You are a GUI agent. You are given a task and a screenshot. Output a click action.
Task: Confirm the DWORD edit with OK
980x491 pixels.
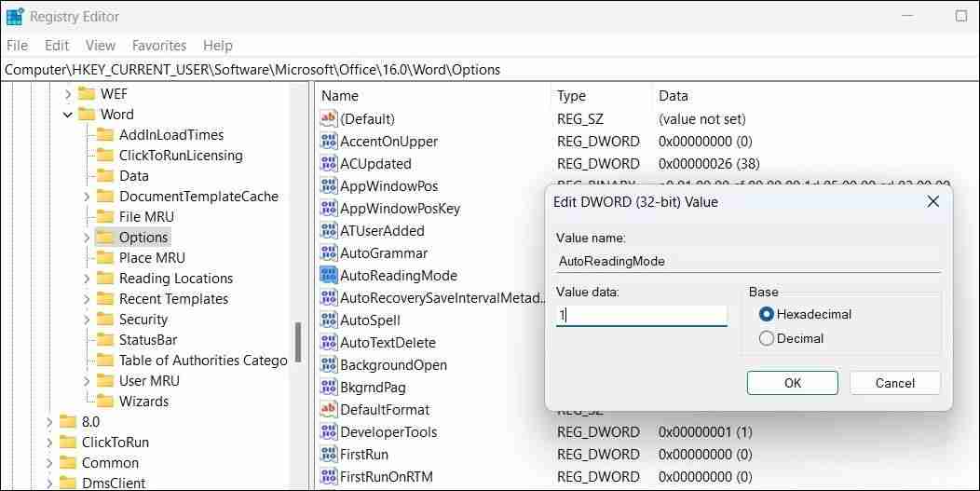(x=793, y=383)
